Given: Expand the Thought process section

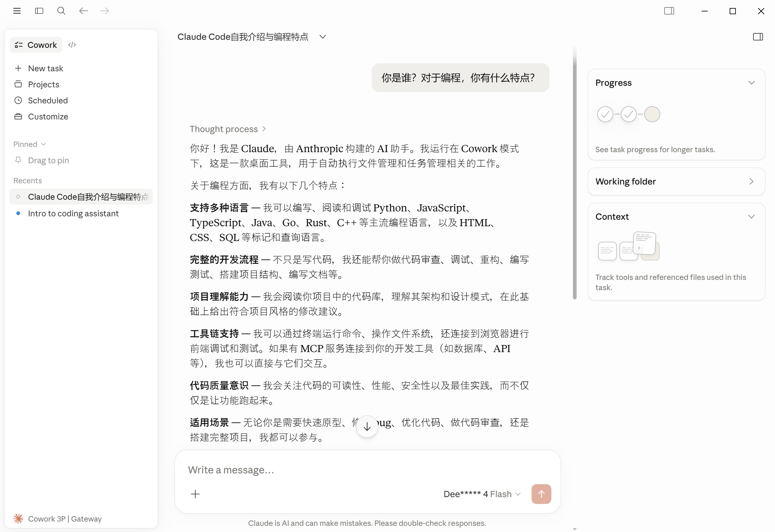Looking at the screenshot, I should [x=228, y=129].
